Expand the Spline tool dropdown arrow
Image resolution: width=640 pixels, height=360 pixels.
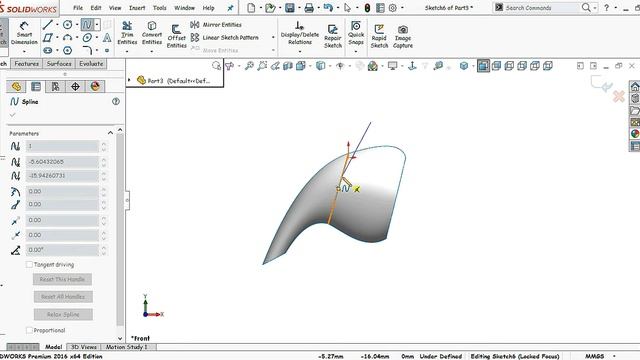[97, 25]
